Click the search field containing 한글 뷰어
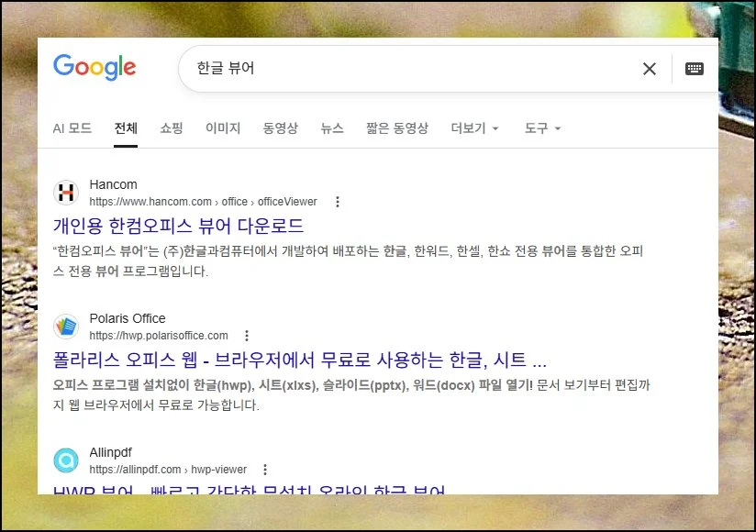 pos(404,69)
